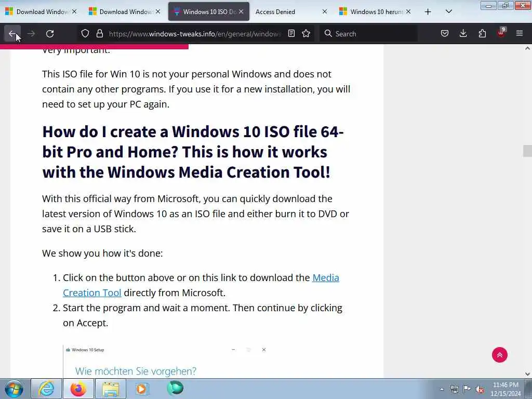Click the site security padlock icon
The image size is (532, 399).
click(99, 34)
